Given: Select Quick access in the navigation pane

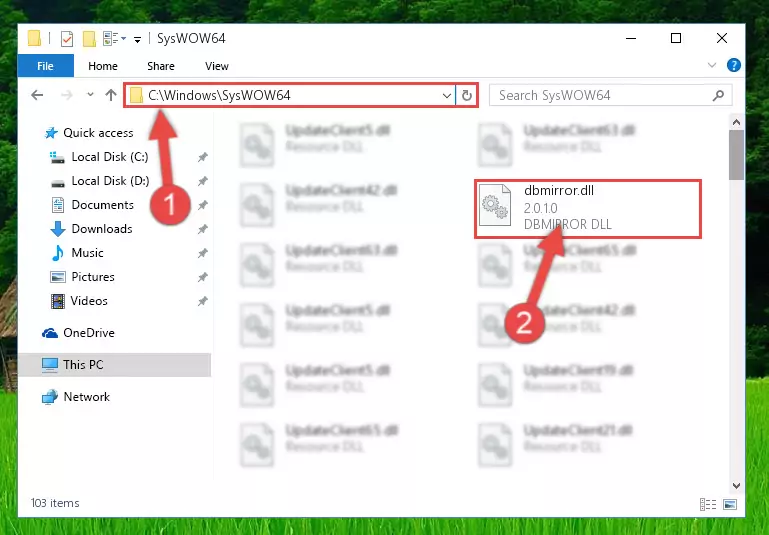Looking at the screenshot, I should point(98,133).
